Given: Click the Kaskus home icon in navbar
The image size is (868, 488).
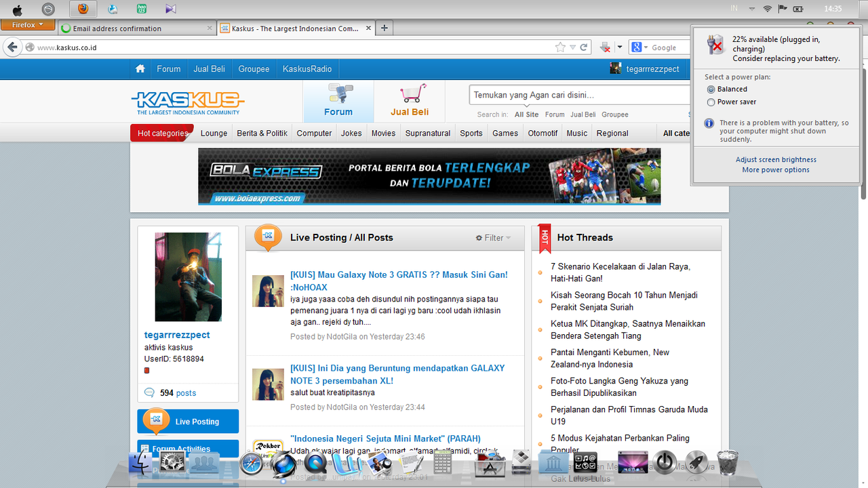Looking at the screenshot, I should coord(140,68).
